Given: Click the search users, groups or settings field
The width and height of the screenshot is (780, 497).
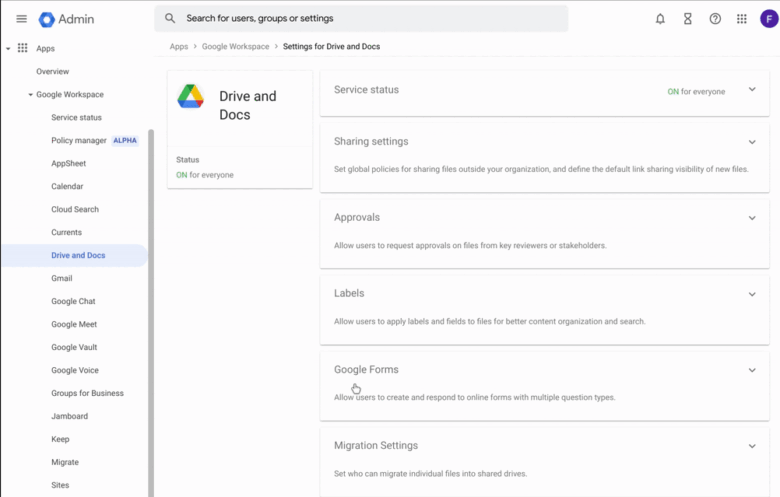Looking at the screenshot, I should point(361,18).
